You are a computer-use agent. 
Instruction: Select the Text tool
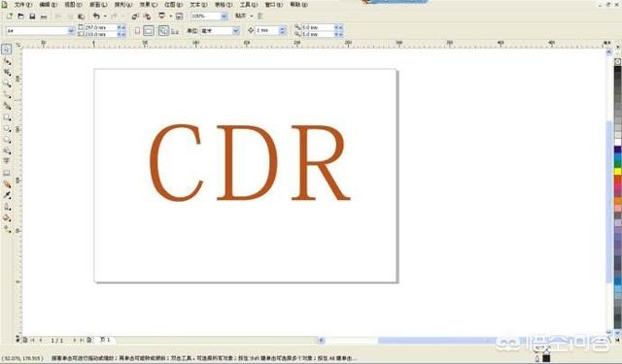click(x=7, y=161)
